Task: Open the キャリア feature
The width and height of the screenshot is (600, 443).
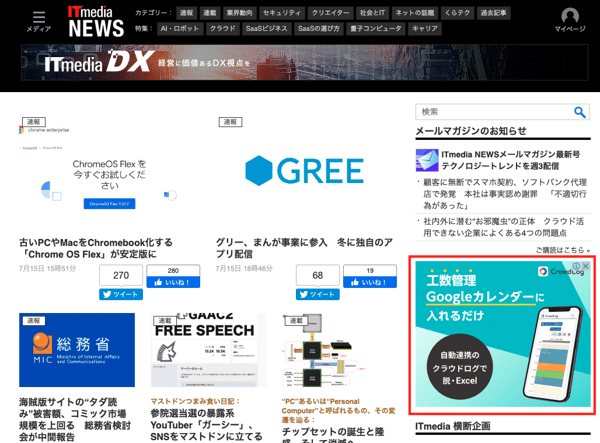Action: (425, 29)
